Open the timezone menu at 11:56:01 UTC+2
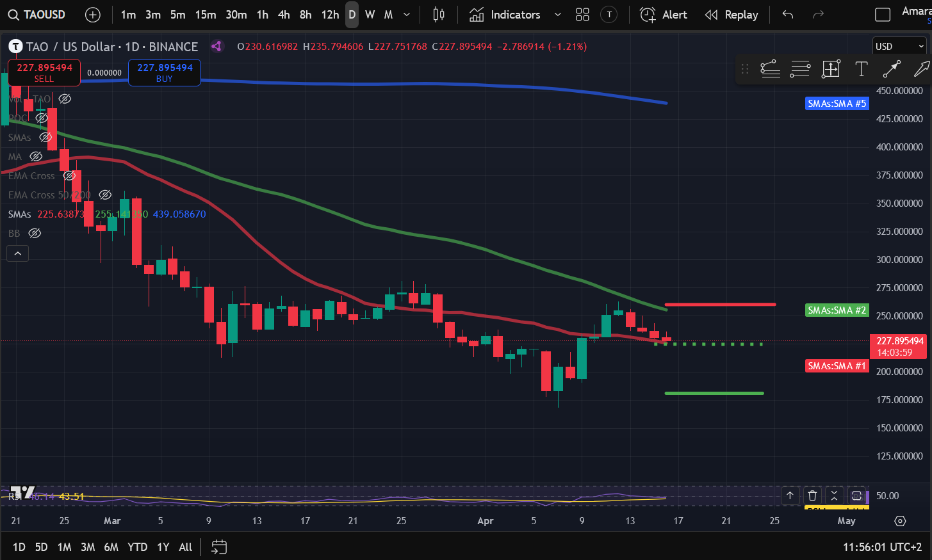This screenshot has width=932, height=560. pyautogui.click(x=883, y=547)
